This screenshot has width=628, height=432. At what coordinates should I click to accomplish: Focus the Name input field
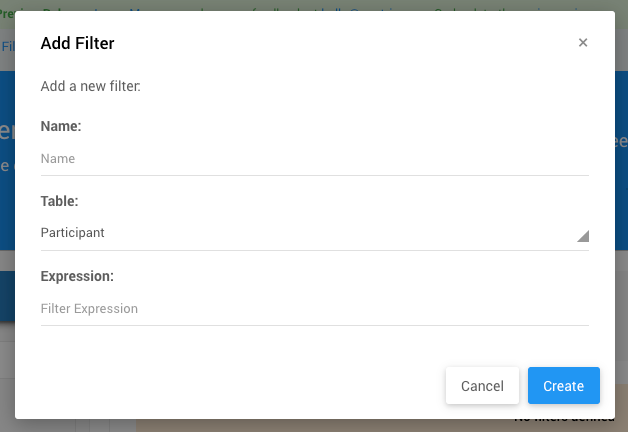[x=314, y=158]
